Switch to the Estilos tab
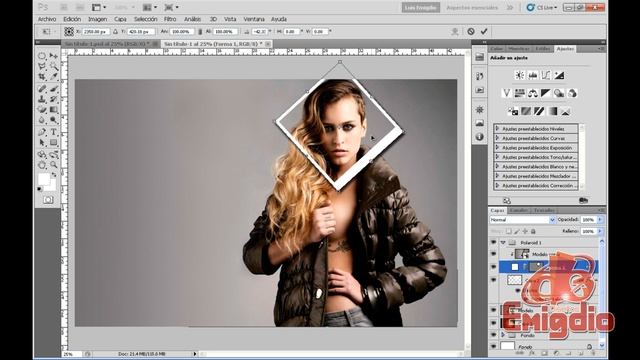 coord(542,49)
